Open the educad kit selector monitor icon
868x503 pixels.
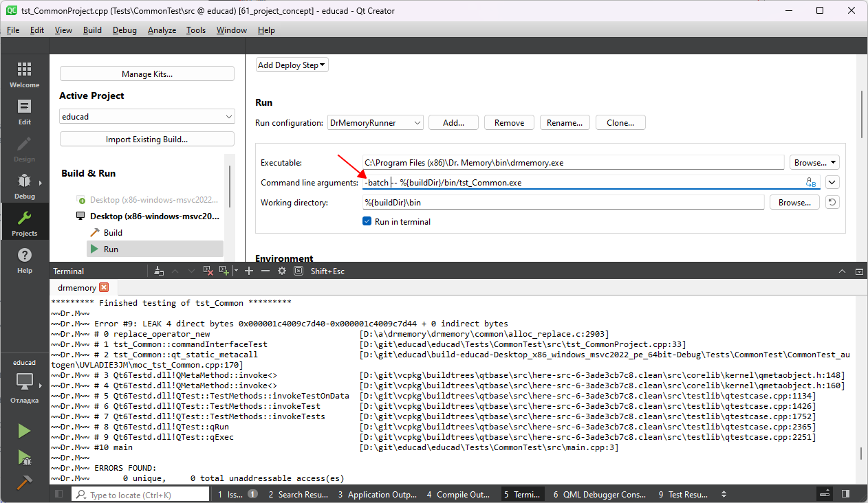pyautogui.click(x=24, y=383)
